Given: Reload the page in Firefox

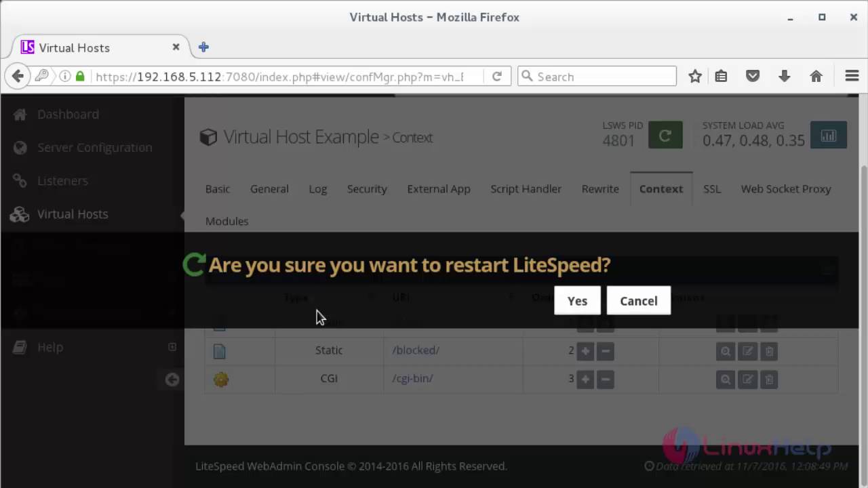Looking at the screenshot, I should [x=497, y=77].
